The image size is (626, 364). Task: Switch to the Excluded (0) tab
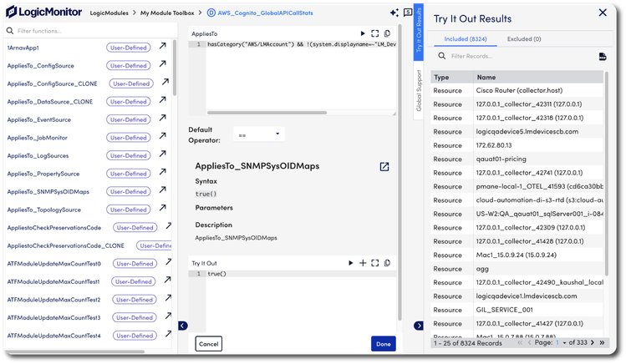pyautogui.click(x=524, y=38)
